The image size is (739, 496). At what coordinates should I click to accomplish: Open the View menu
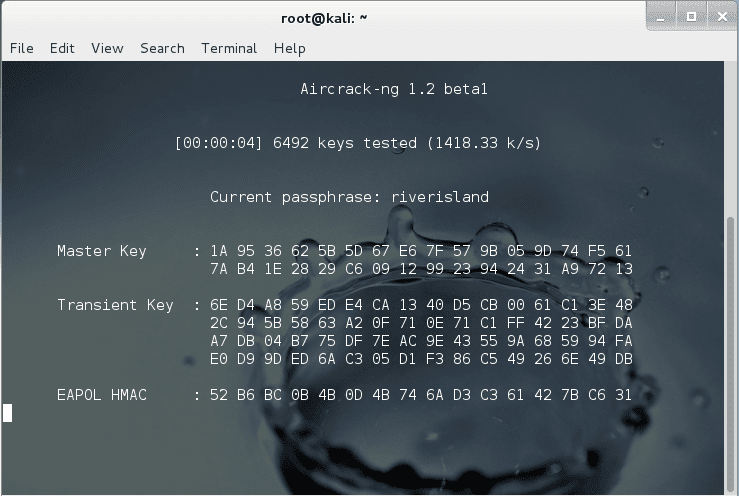click(107, 48)
